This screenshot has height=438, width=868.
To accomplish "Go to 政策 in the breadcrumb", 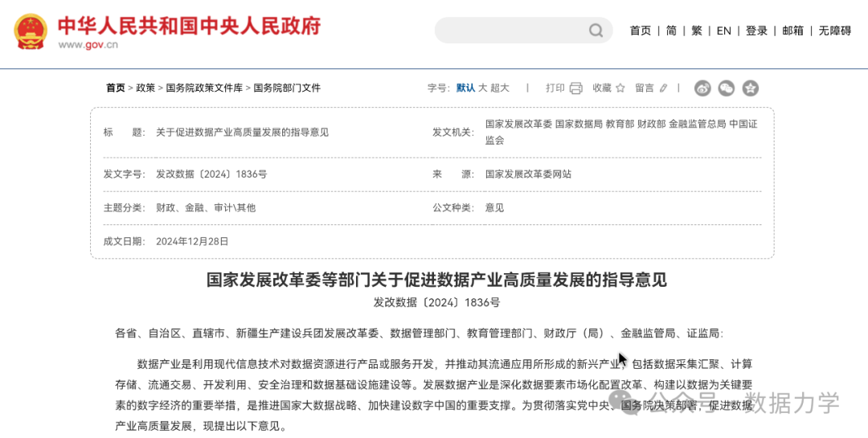I will pyautogui.click(x=145, y=88).
